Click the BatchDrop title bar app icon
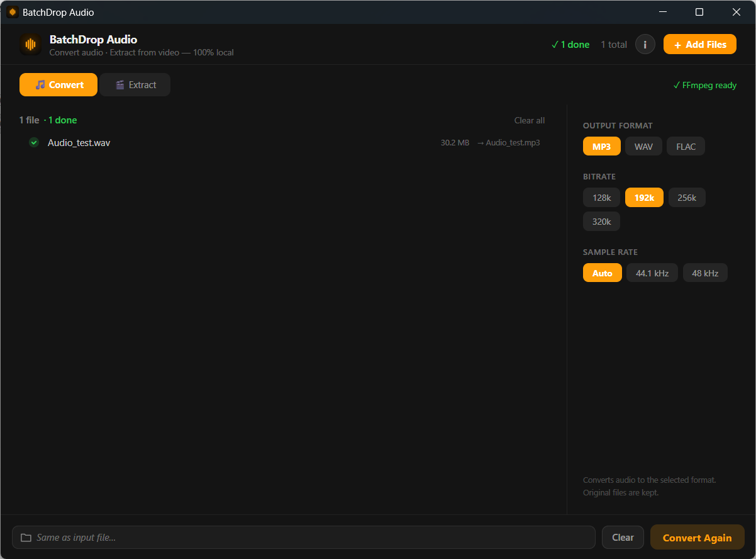This screenshot has height=559, width=756. click(13, 12)
